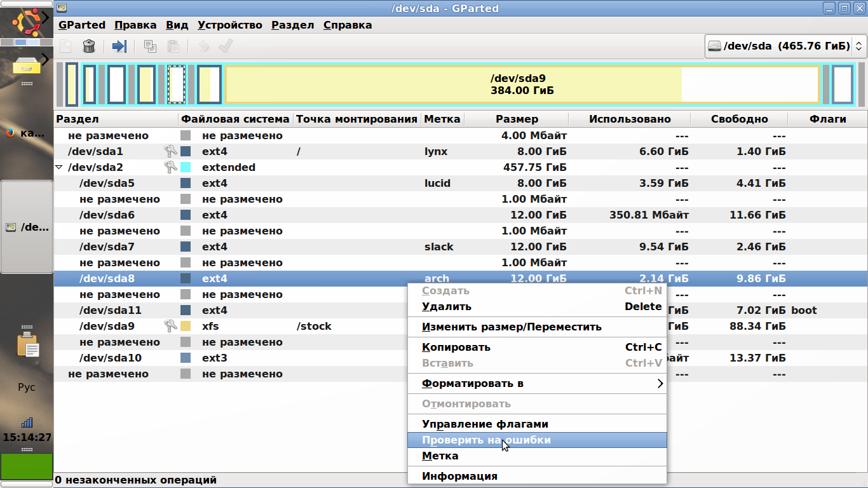Click the "Файловая система" column header

point(235,119)
